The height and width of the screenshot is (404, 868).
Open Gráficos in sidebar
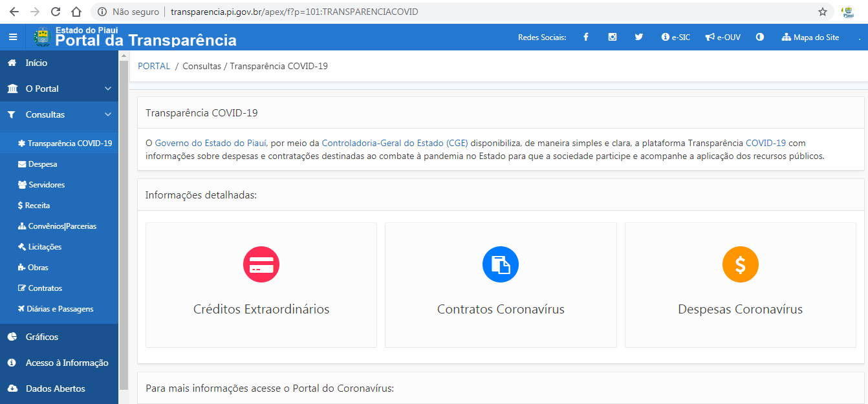point(42,337)
